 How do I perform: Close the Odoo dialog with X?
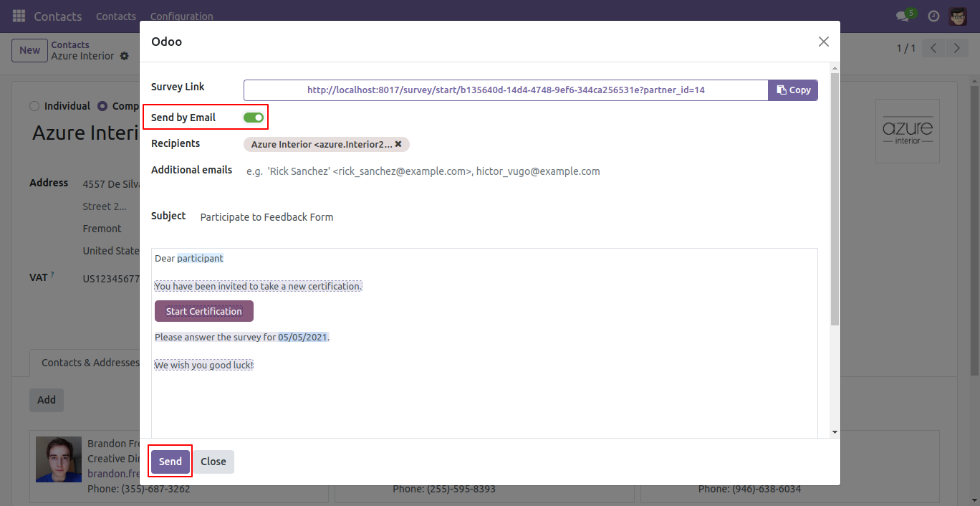(x=824, y=42)
